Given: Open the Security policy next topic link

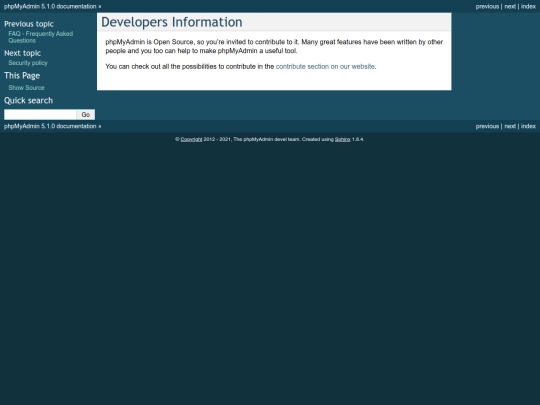Looking at the screenshot, I should tap(28, 63).
